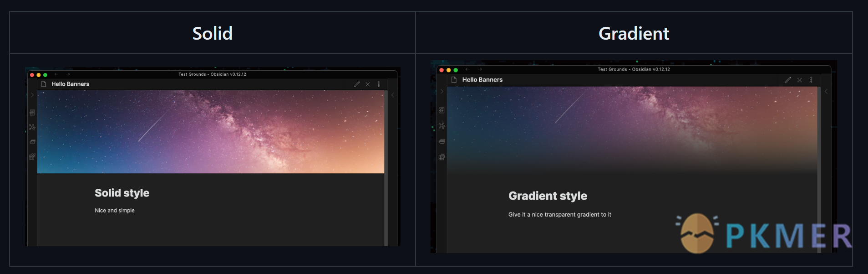868x274 pixels.
Task: Click file icon beside Hello Banners, Gradient window
Action: click(454, 80)
